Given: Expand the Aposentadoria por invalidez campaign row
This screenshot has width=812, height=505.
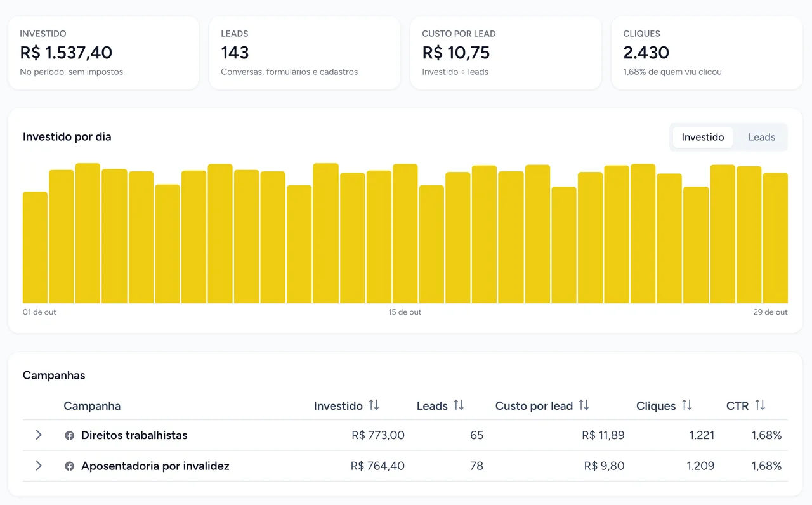Looking at the screenshot, I should (39, 466).
